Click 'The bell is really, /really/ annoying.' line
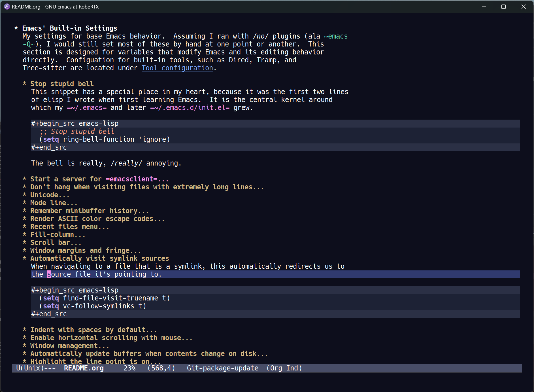 (x=106, y=163)
